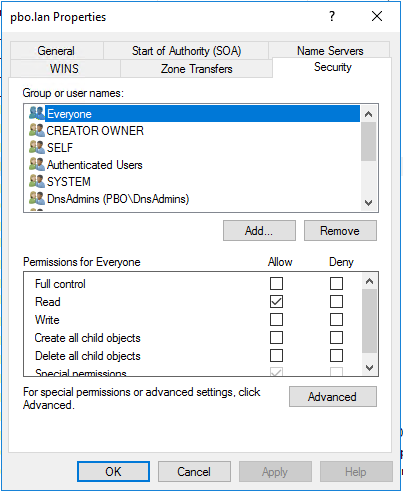Screen dimensions: 403x493
Task: Click the CREATOR OWNER group icon
Action: [37, 130]
